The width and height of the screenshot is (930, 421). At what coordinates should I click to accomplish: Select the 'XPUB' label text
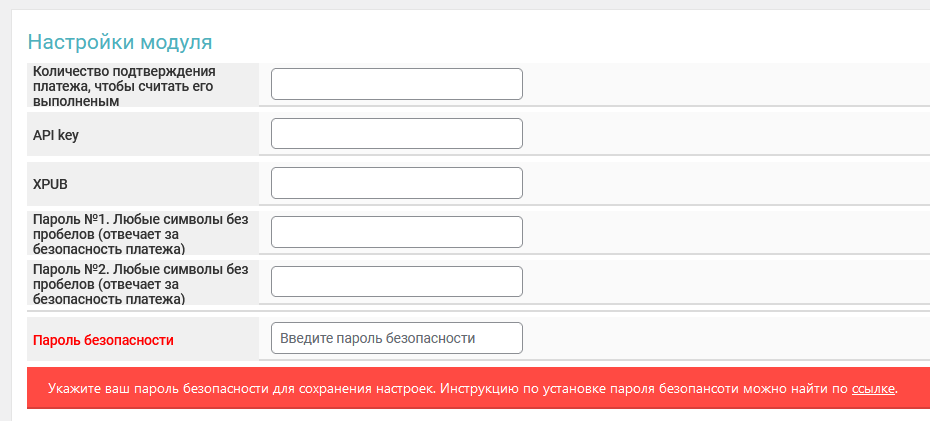(x=51, y=184)
